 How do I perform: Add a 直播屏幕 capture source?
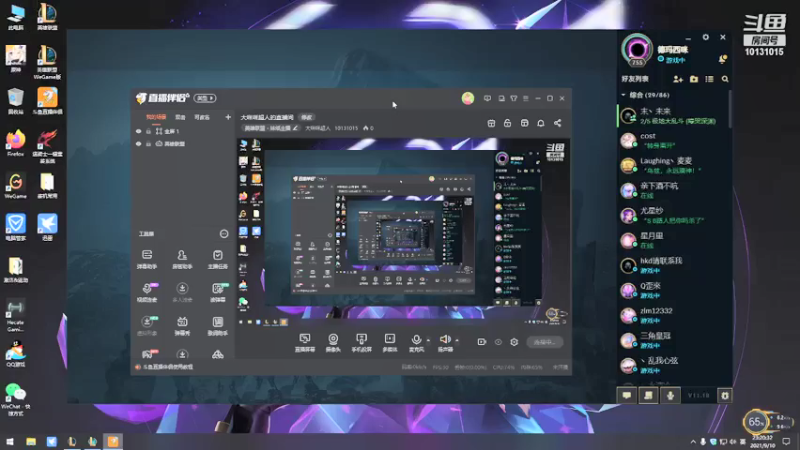(x=305, y=342)
